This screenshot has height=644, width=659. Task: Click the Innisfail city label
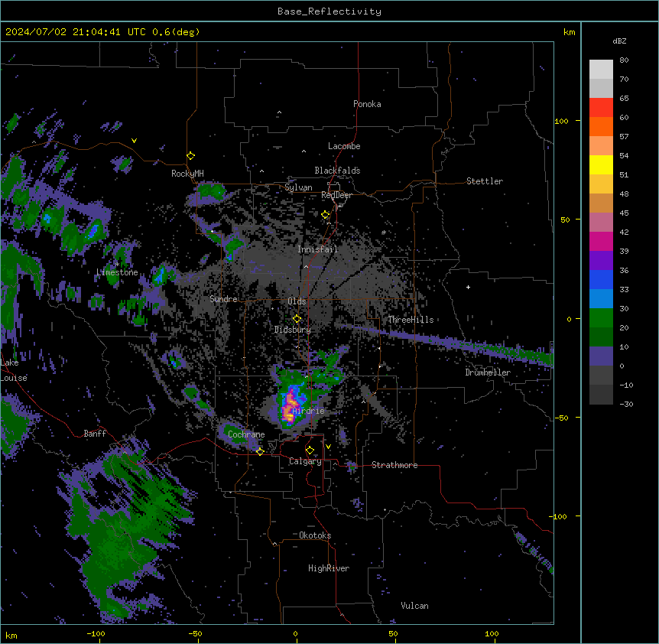[317, 249]
